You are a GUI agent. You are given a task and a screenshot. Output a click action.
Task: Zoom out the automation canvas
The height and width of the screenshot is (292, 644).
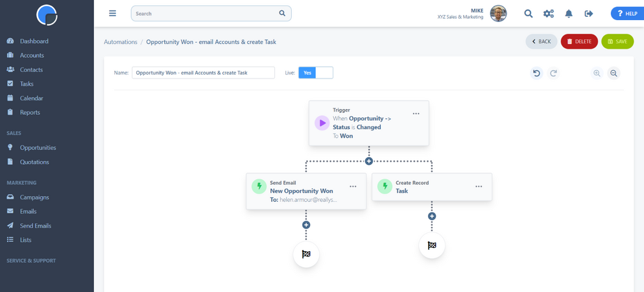614,73
